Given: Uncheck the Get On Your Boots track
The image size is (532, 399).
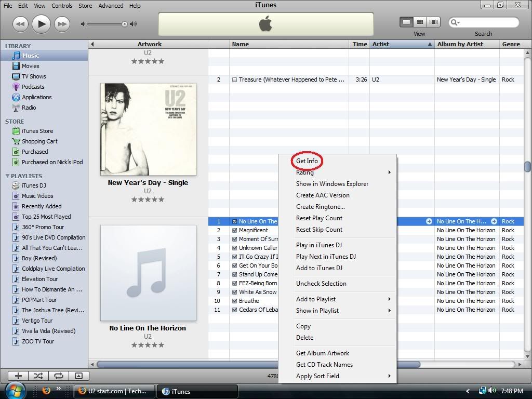Looking at the screenshot, I should point(234,265).
